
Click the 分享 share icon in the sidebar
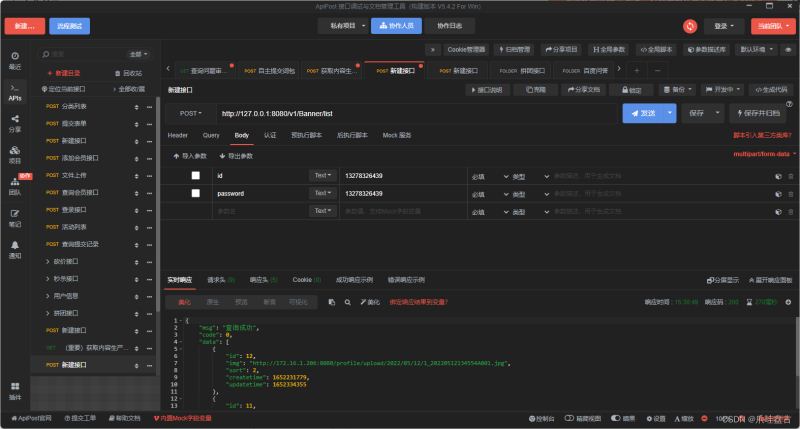tap(15, 124)
